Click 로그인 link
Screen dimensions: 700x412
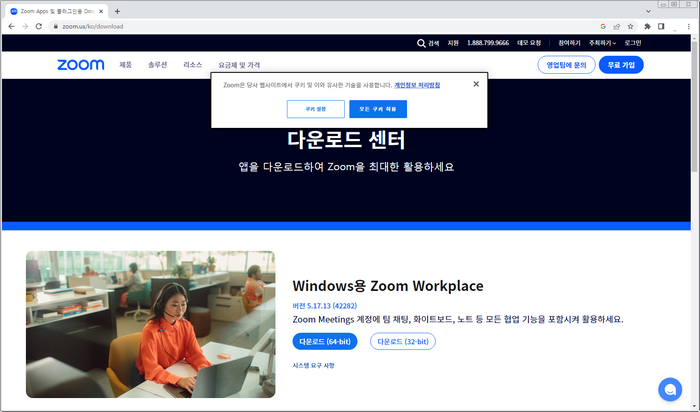pos(633,43)
